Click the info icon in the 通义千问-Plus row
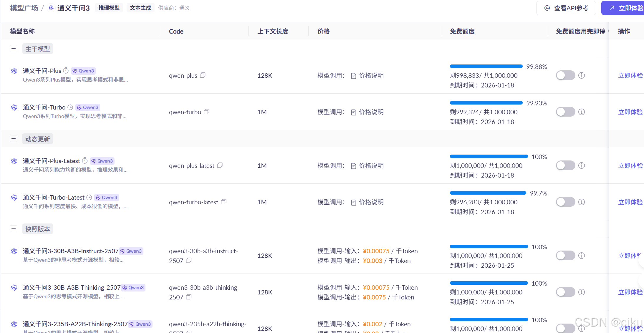Screen dimensions: 644x333 [x=582, y=75]
